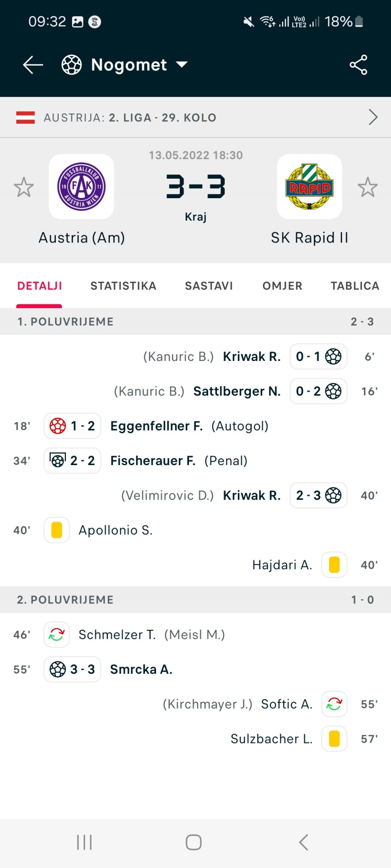Tap the red own-goal 1-2 icon
The height and width of the screenshot is (868, 391).
coord(57,426)
